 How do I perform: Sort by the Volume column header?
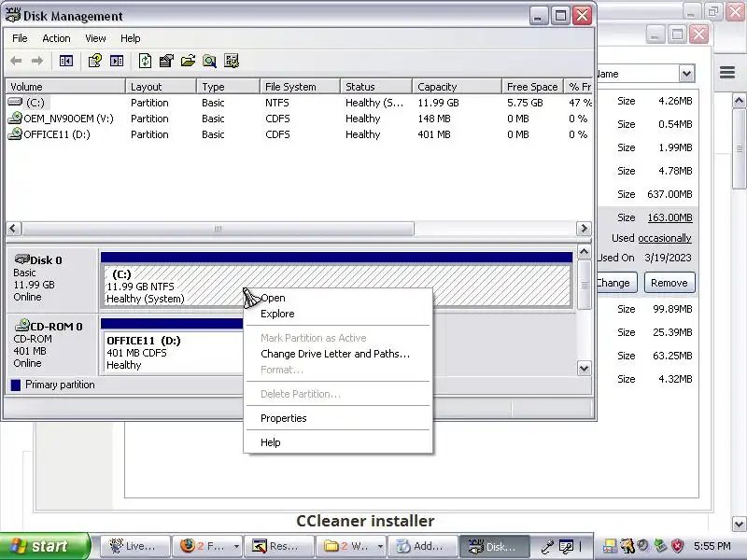pyautogui.click(x=65, y=87)
